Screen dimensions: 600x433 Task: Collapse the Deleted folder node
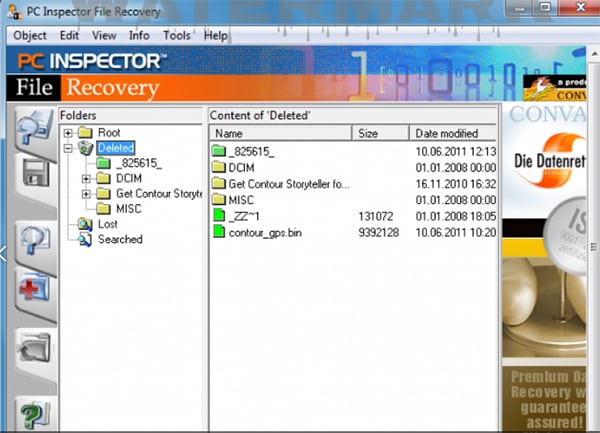[68, 148]
